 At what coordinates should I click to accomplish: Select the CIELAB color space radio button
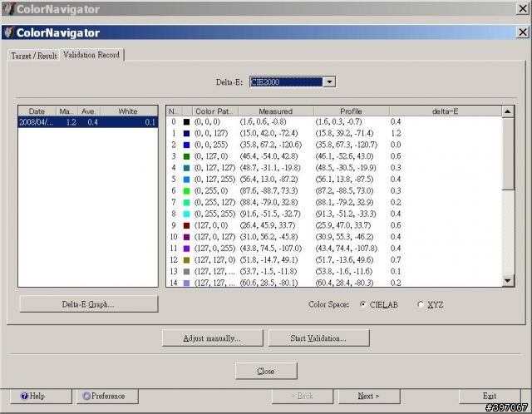tap(362, 304)
